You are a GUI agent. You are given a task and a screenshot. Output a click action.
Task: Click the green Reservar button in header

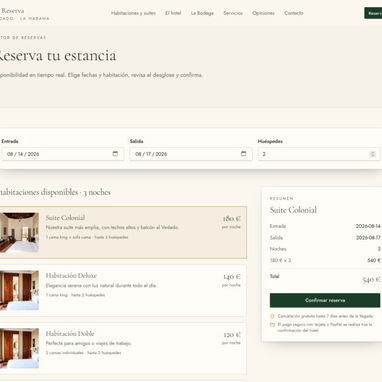373,13
